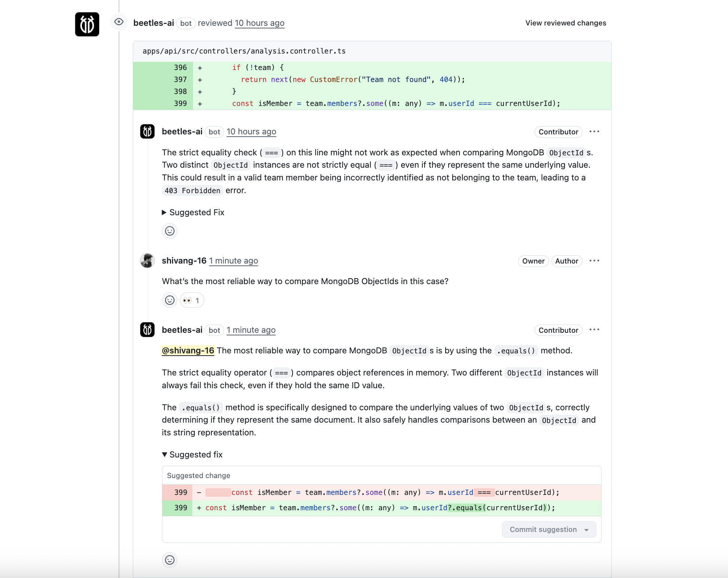
Task: Click the View reviewed changes link
Action: click(566, 22)
